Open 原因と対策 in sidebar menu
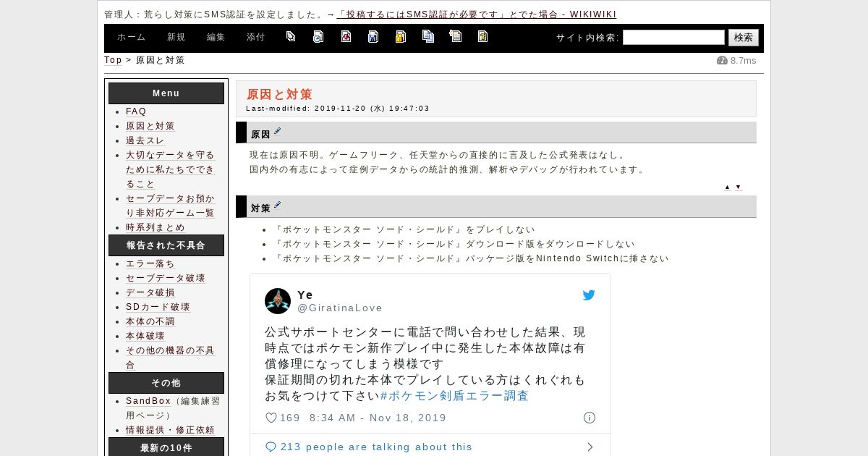Screen dimensions: 868x456 point(150,126)
